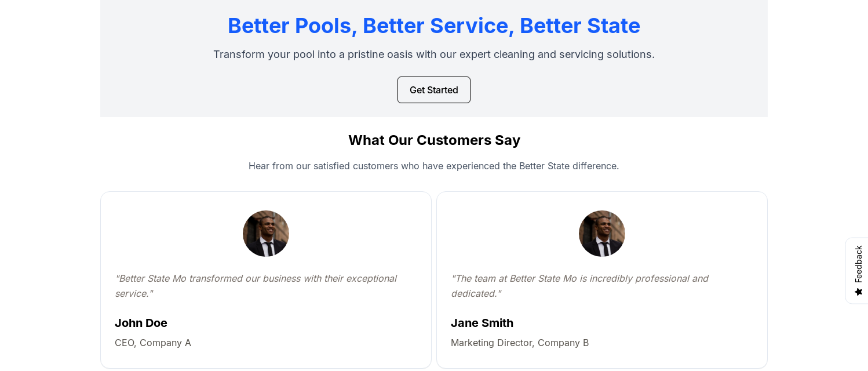Image resolution: width=868 pixels, height=371 pixels.
Task: Click Jane Smith's profile photo
Action: click(x=602, y=234)
